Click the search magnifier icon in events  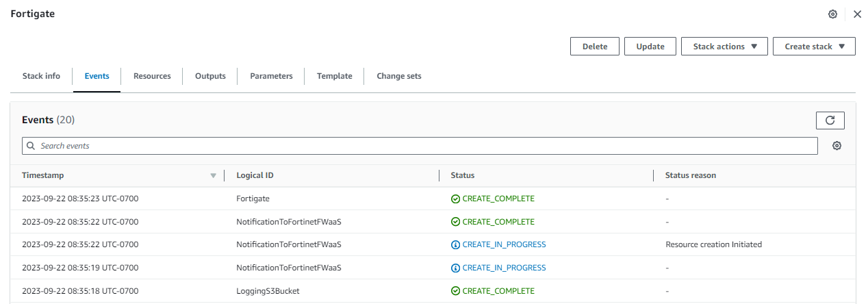(x=31, y=146)
